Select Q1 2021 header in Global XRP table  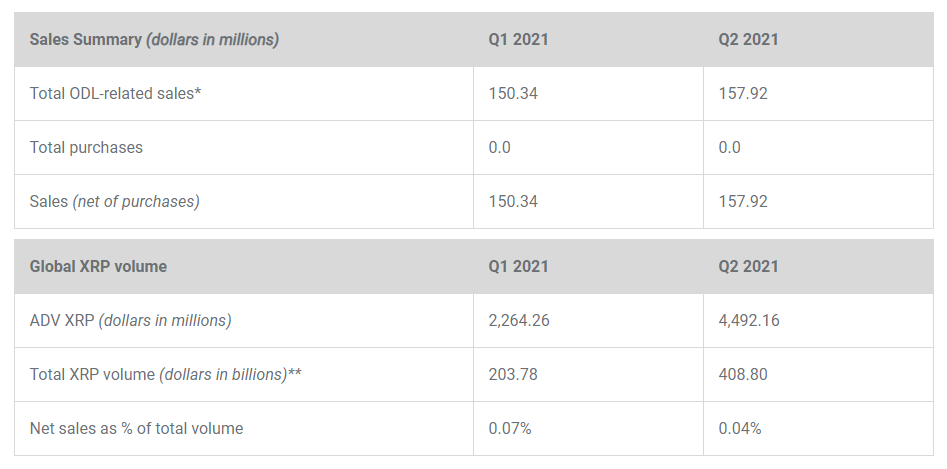[x=518, y=267]
